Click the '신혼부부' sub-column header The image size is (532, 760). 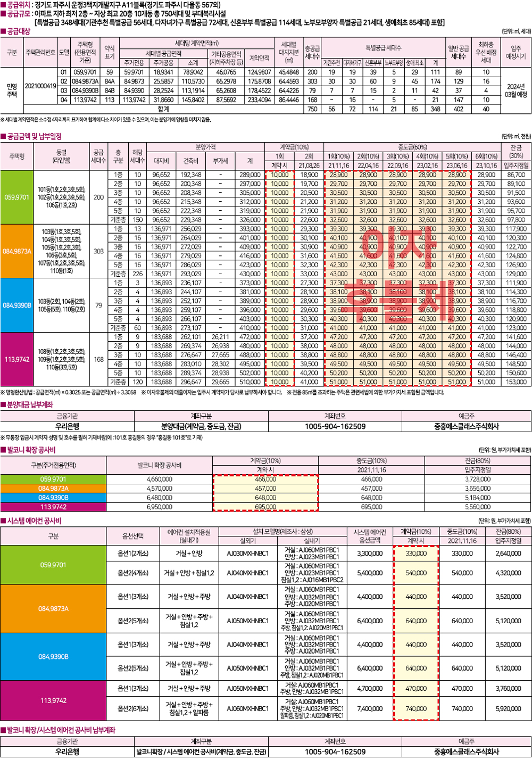[373, 63]
